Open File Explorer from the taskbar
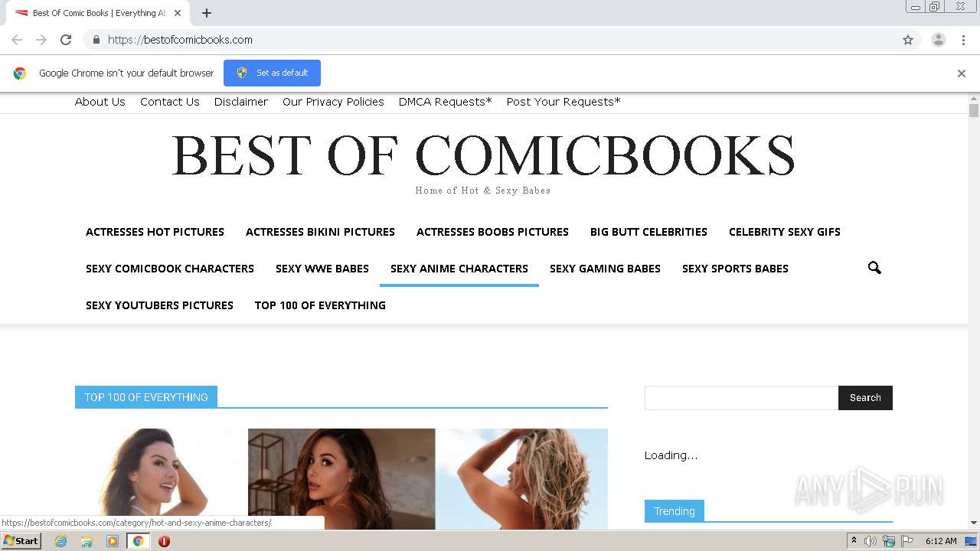 click(x=87, y=541)
